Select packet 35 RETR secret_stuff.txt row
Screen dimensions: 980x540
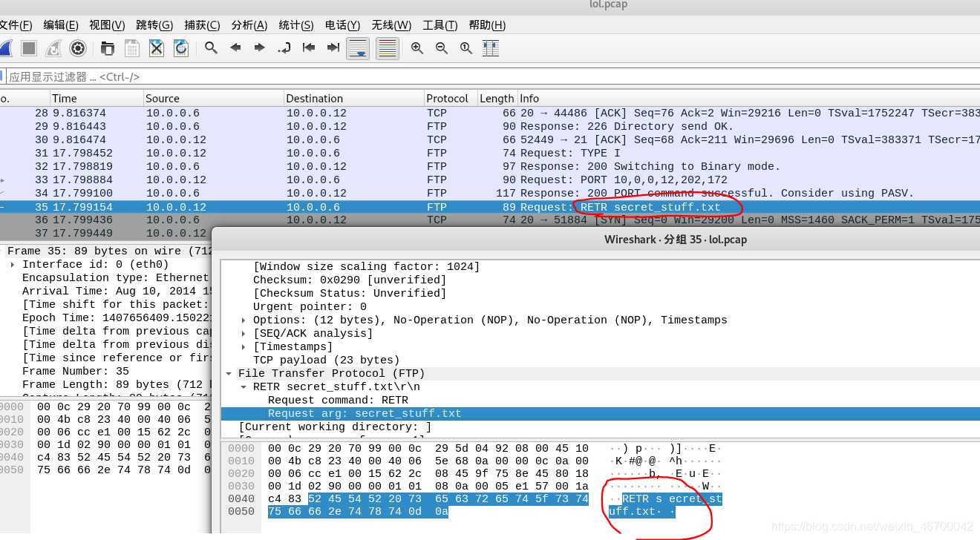(x=490, y=207)
